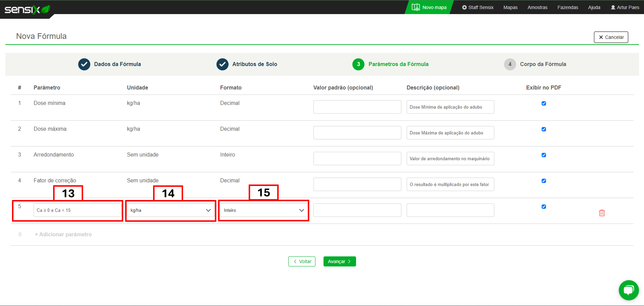644x306 pixels.
Task: Click the Artur Paes user icon
Action: (x=613, y=7)
